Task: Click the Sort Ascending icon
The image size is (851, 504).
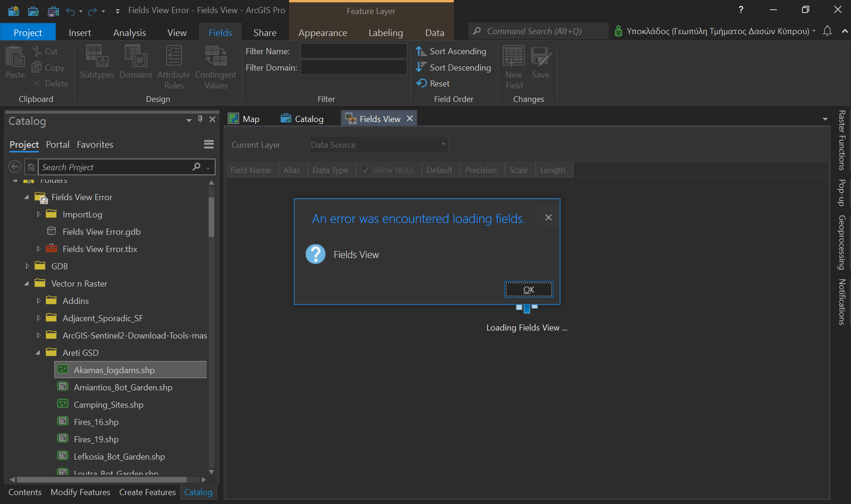Action: (421, 51)
